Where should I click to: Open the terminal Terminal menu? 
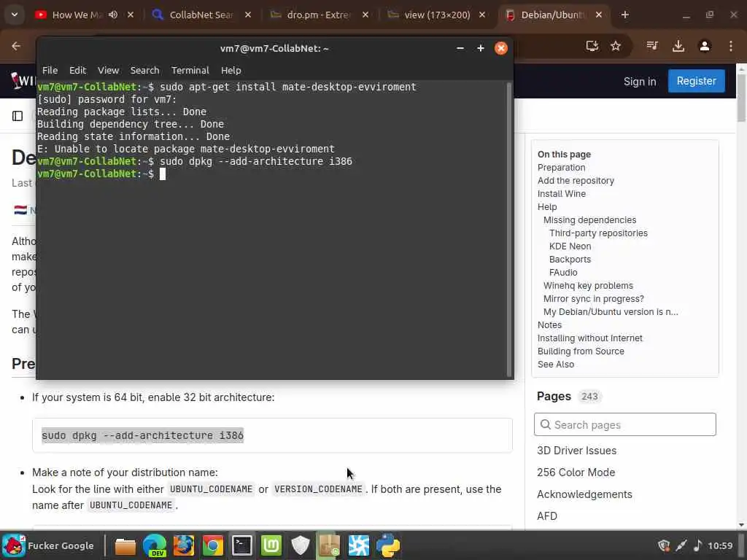tap(190, 70)
